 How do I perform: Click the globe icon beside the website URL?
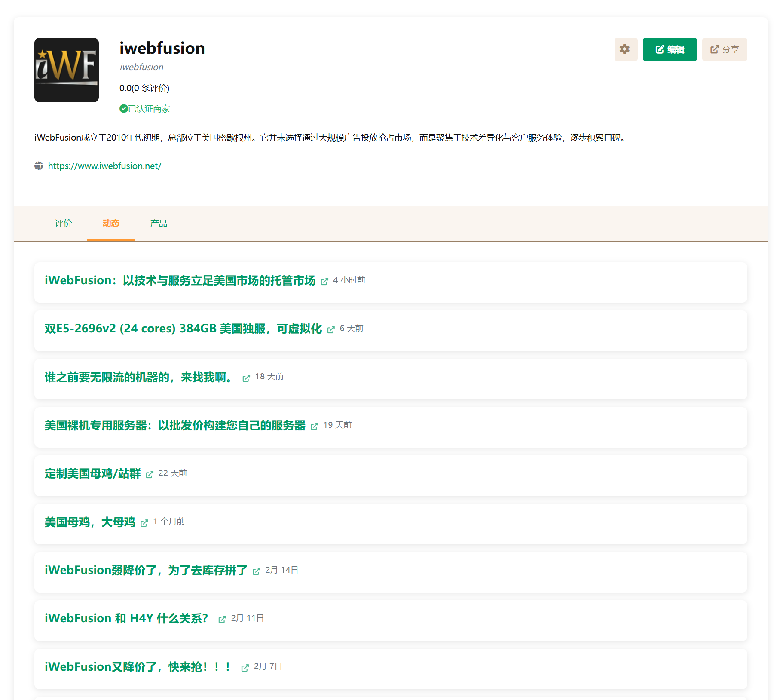(39, 166)
